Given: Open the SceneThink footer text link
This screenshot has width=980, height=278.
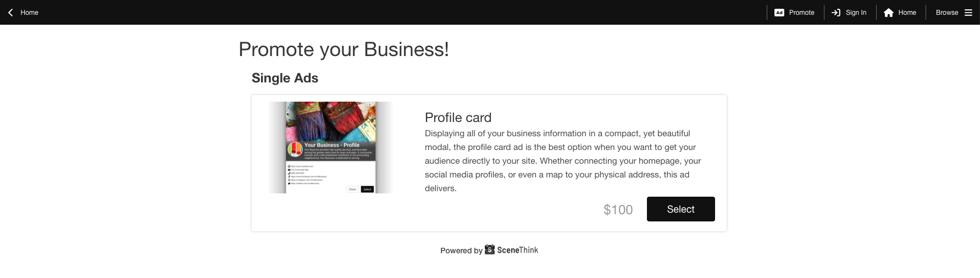Looking at the screenshot, I should [x=517, y=250].
